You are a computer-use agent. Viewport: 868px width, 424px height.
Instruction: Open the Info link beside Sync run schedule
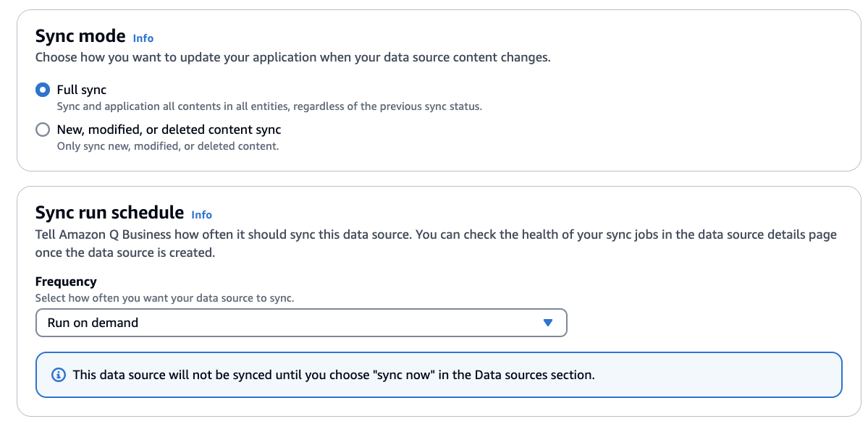(201, 215)
